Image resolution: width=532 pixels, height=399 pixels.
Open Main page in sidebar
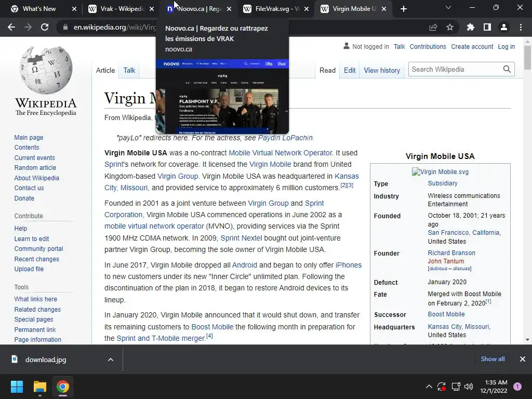(29, 137)
